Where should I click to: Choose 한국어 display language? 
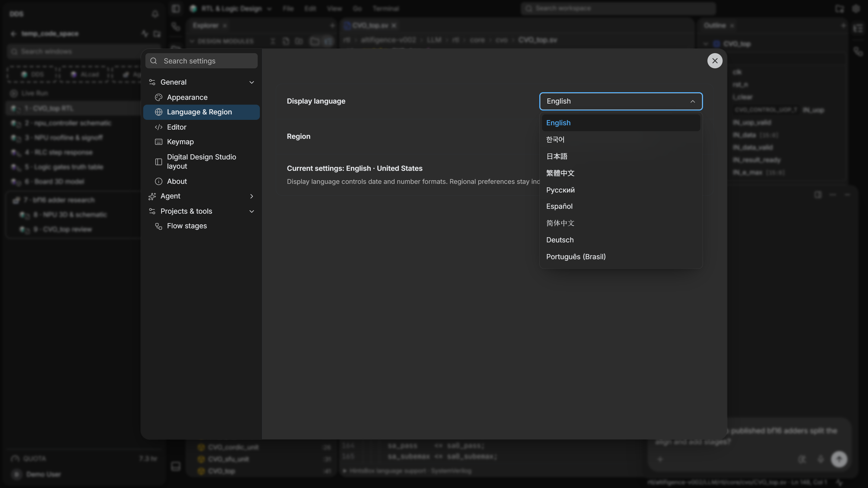[621, 139]
